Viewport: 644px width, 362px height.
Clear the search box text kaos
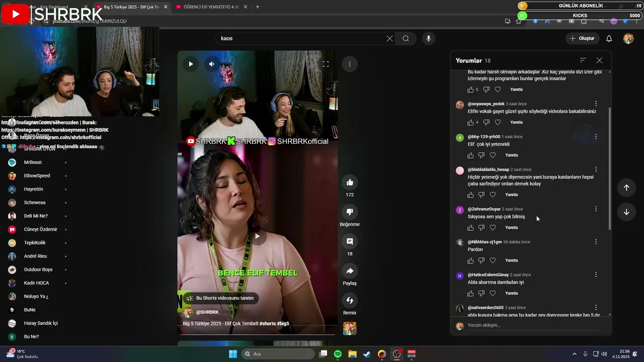389,39
